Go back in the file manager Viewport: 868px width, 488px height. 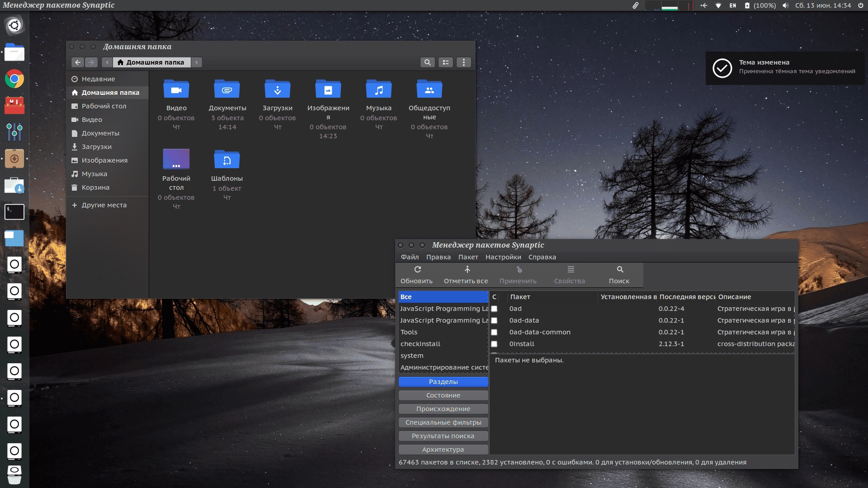click(x=78, y=62)
